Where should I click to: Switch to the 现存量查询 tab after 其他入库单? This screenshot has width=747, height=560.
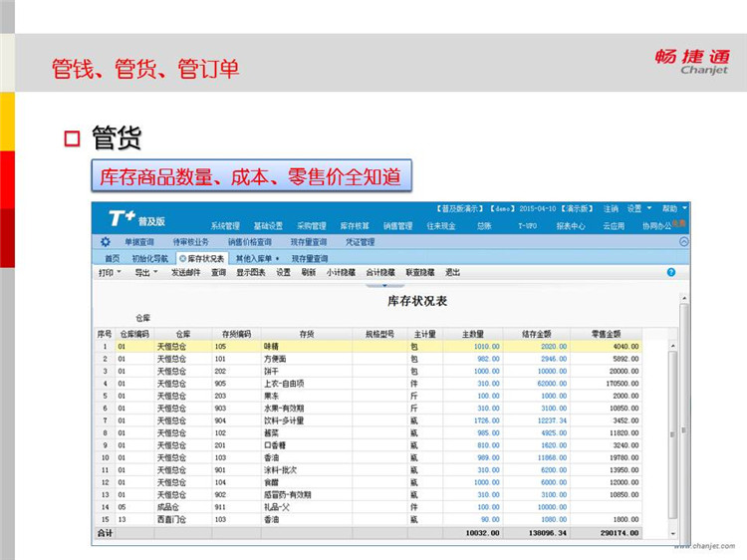310,258
